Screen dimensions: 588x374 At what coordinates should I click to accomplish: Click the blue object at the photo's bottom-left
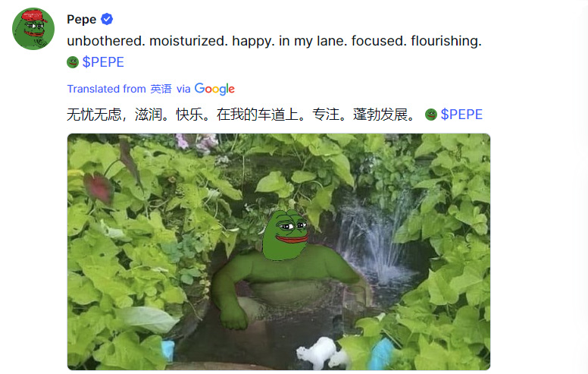[167, 351]
